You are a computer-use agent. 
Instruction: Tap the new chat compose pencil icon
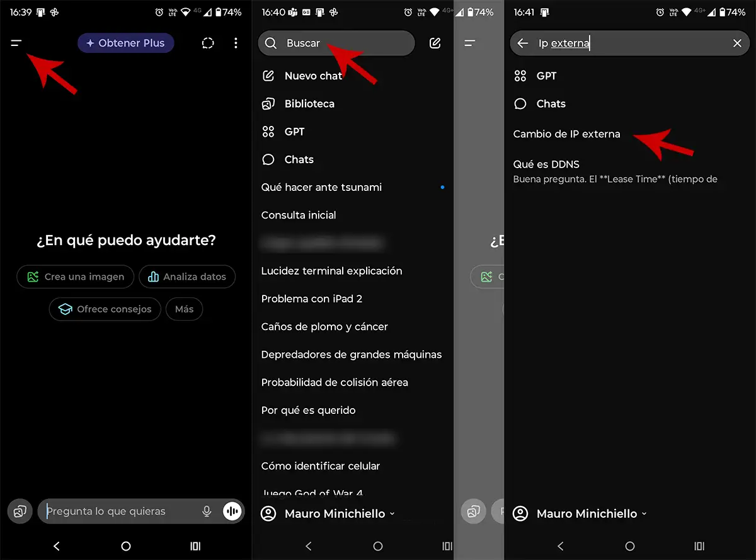[x=435, y=43]
